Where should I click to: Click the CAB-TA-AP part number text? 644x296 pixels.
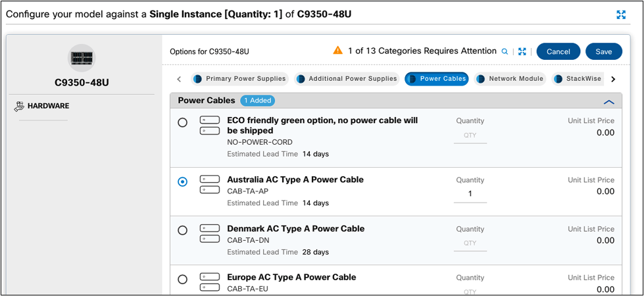[247, 191]
